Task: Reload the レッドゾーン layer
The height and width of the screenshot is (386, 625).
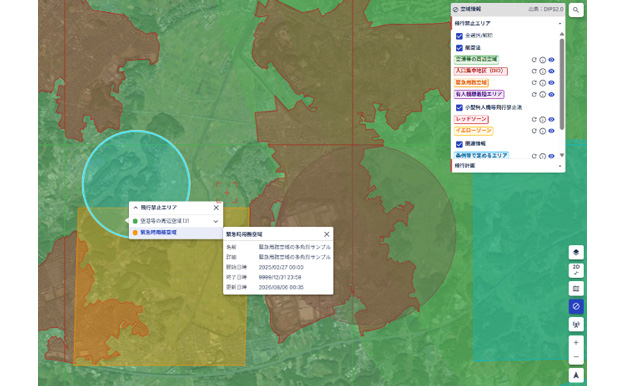Action: 534,119
